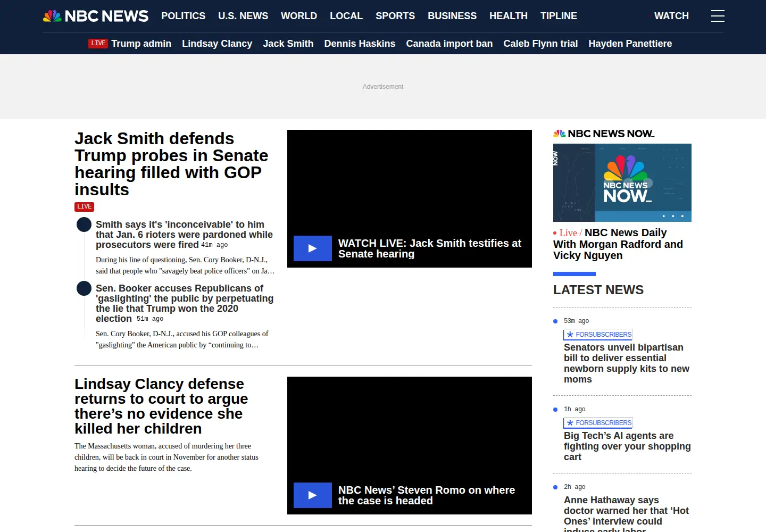Viewport: 766px width, 532px height.
Task: Open the Hayden Panettiere topic
Action: click(x=630, y=44)
